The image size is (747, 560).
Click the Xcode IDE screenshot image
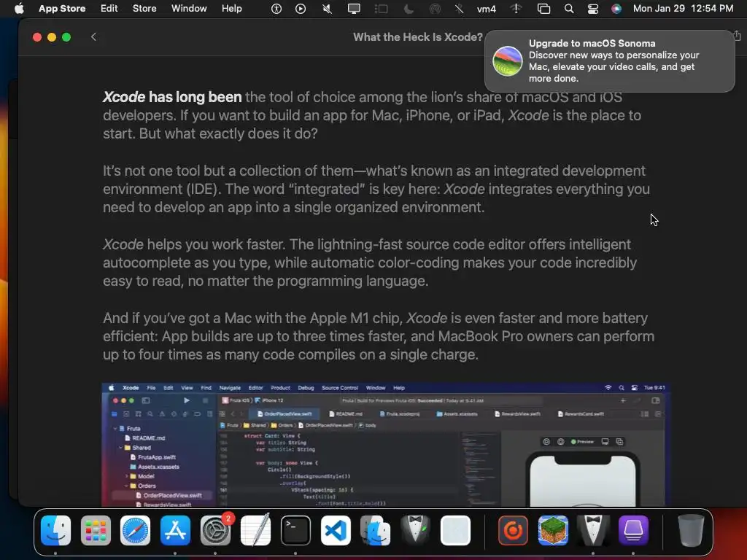click(387, 444)
